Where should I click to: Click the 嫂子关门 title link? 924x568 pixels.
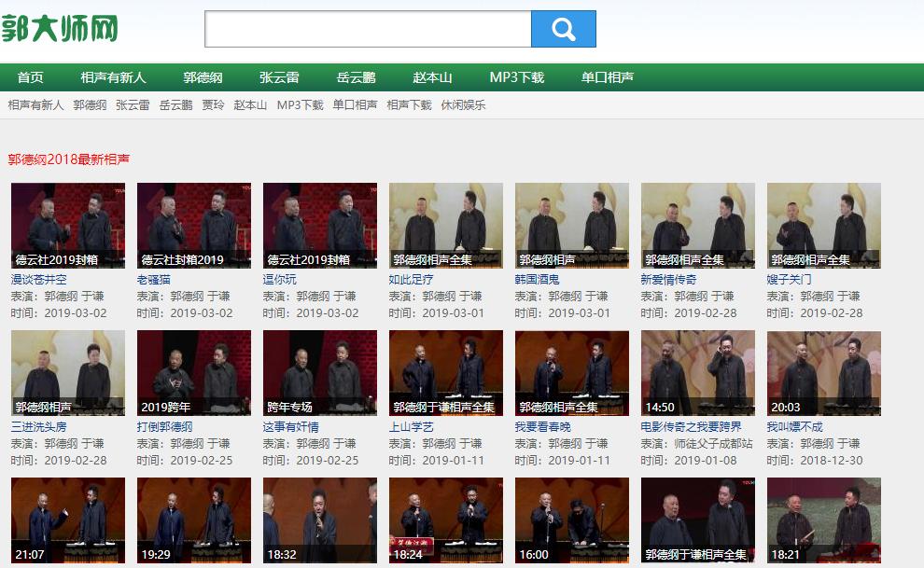point(790,280)
